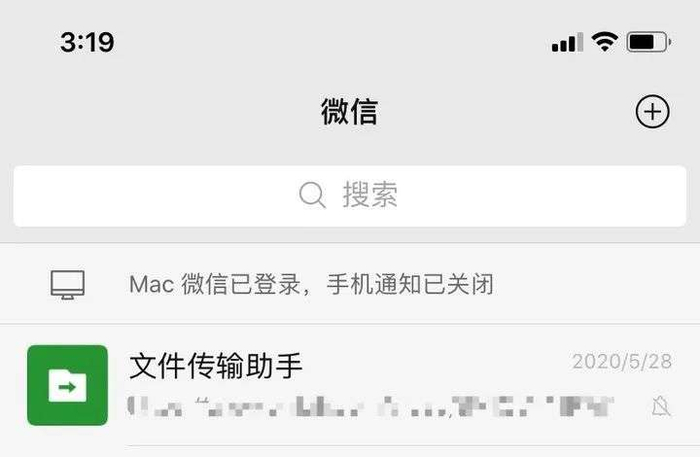The image size is (700, 457).
Task: Open Mac 微信已登录 notification banner
Action: point(350,284)
